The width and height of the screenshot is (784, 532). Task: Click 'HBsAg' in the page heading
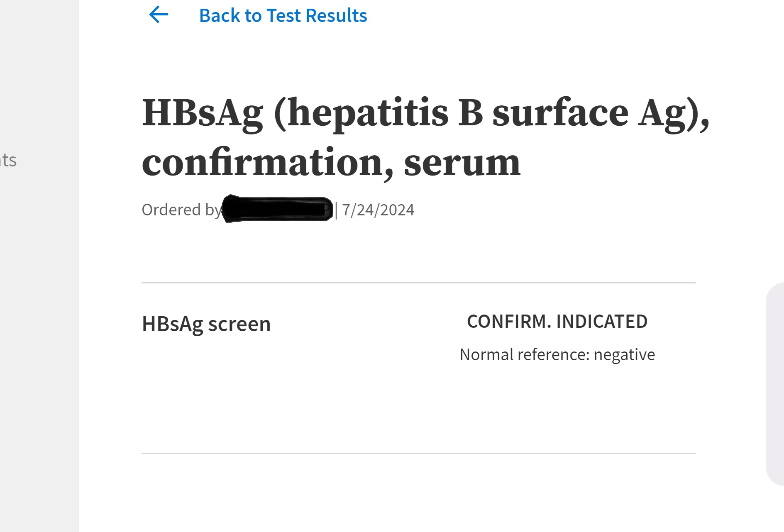[203, 113]
